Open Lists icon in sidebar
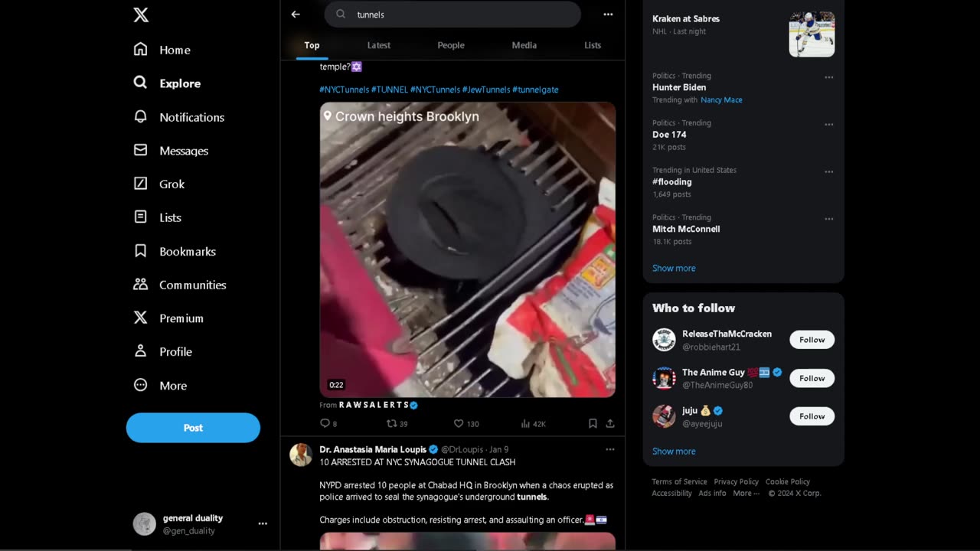Viewport: 980px width, 551px height. [140, 217]
